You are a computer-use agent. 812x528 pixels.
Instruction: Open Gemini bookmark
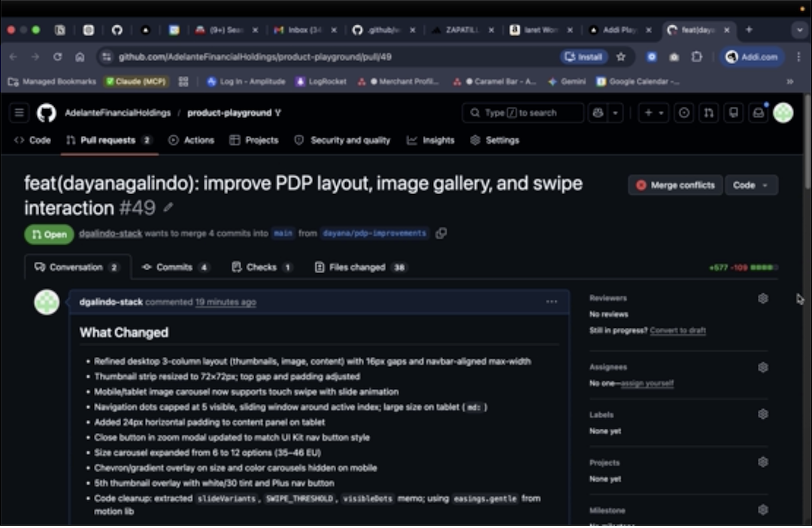[567, 82]
